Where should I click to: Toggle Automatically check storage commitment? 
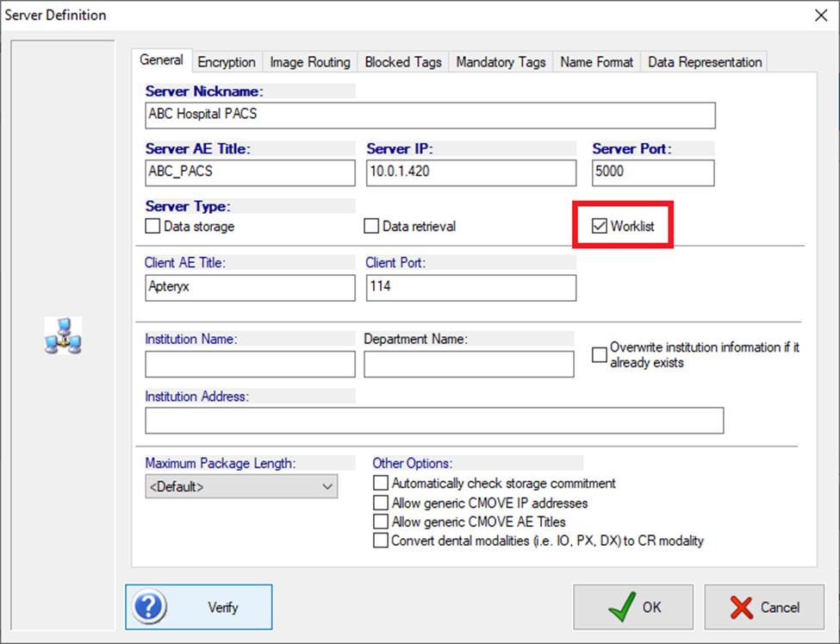click(380, 483)
